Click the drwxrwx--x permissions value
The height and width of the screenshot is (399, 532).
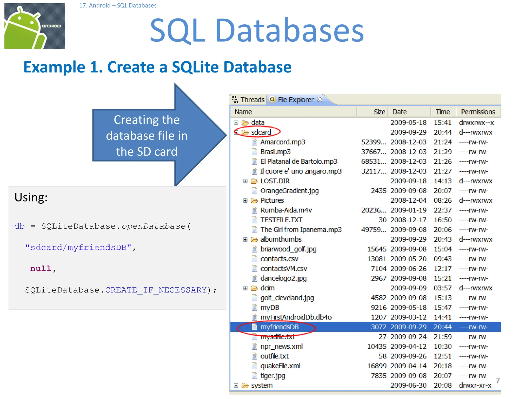tap(476, 123)
